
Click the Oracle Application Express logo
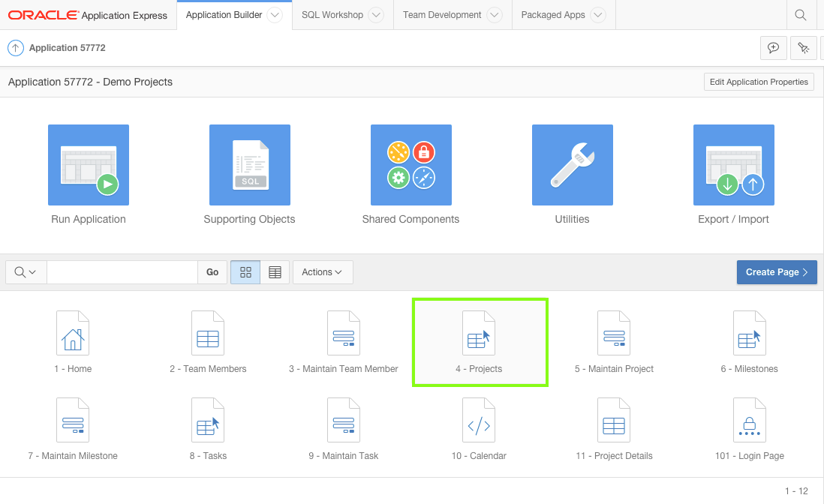[x=88, y=15]
